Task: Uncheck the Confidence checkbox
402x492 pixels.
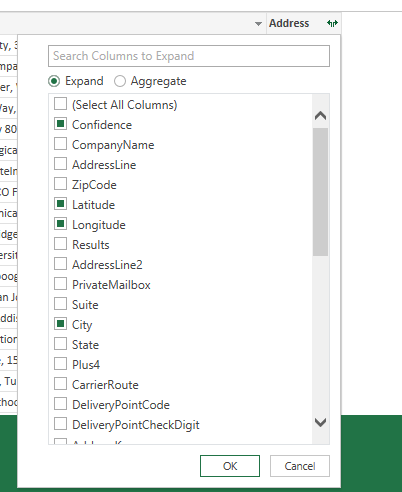Action: click(x=60, y=124)
